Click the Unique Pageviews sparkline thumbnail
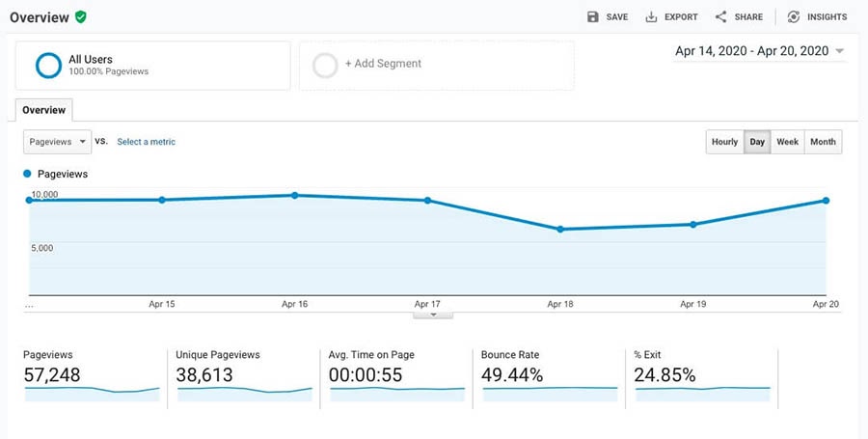868x439 pixels. 245,394
